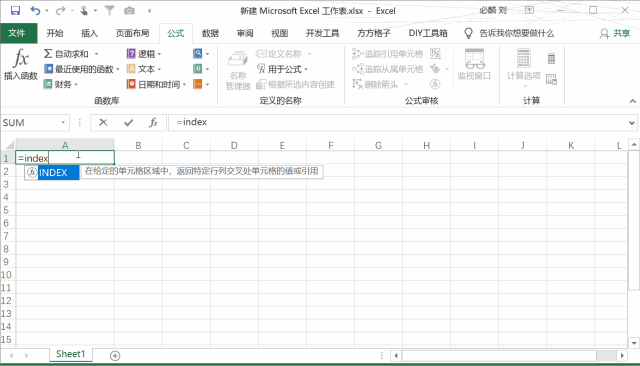The width and height of the screenshot is (640, 366).
Task: Click the row 5 header
Action: click(x=6, y=210)
